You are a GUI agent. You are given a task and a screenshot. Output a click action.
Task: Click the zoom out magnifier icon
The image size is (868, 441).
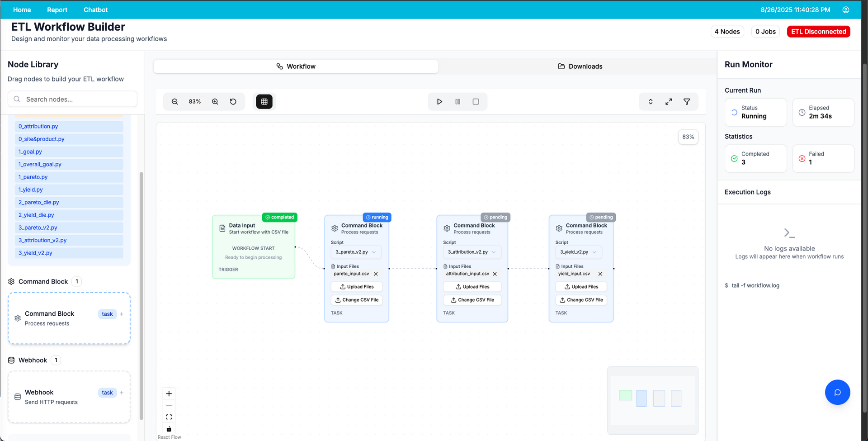coord(175,102)
